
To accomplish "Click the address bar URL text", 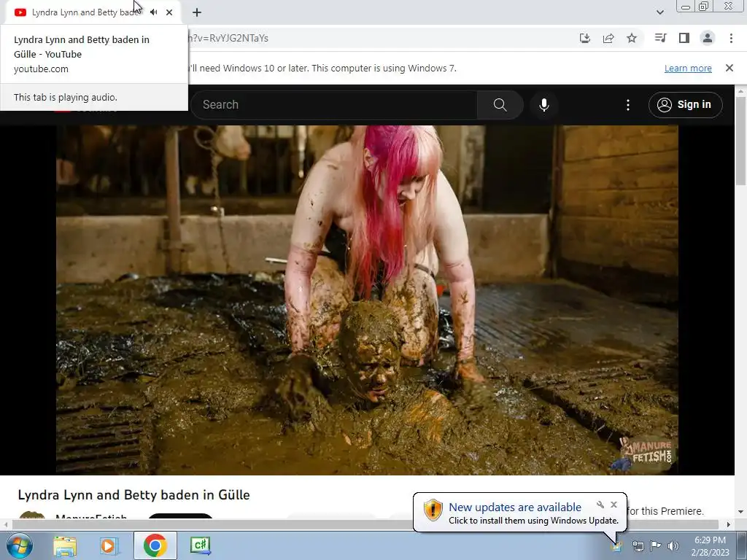I will (x=228, y=38).
